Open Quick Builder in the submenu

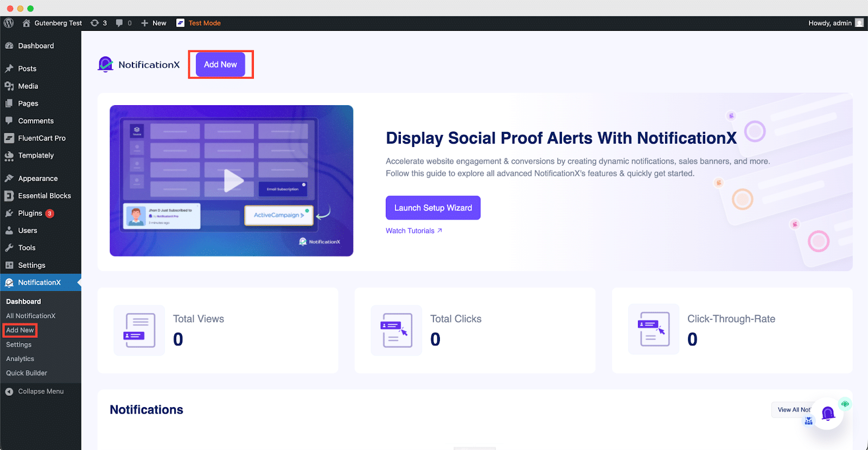click(27, 373)
